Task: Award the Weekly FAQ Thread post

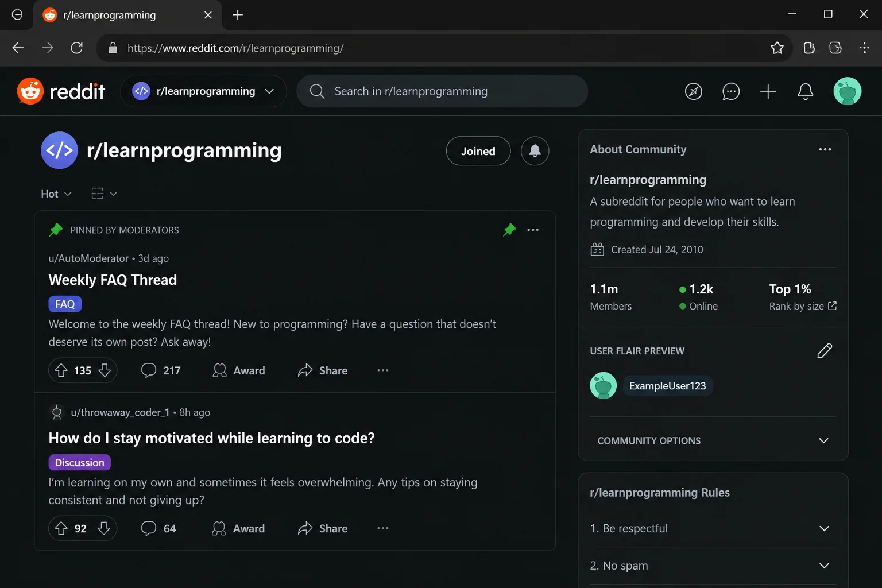Action: coord(238,370)
